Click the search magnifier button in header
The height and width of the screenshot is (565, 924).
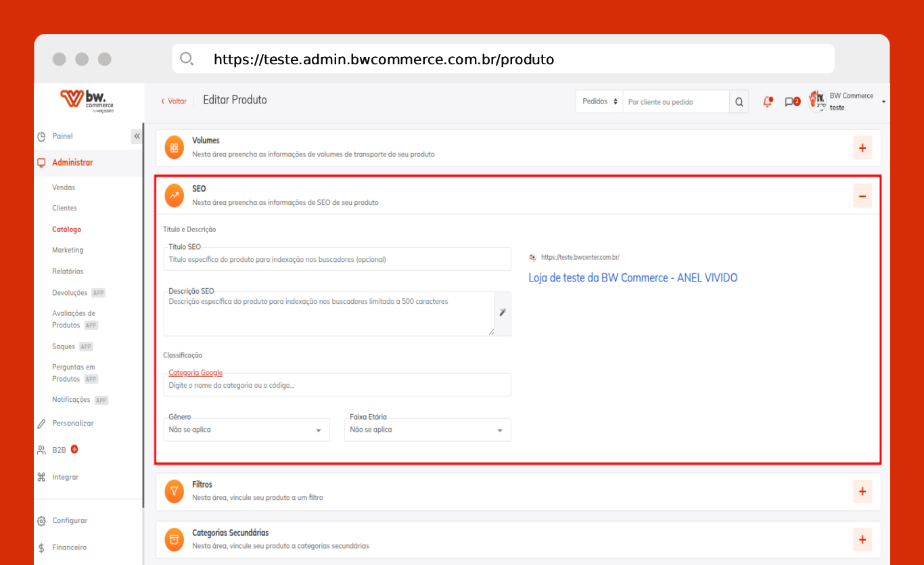(739, 102)
